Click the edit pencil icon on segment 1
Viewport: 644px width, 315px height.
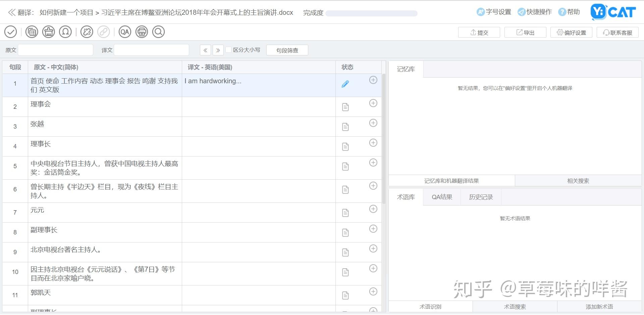345,84
